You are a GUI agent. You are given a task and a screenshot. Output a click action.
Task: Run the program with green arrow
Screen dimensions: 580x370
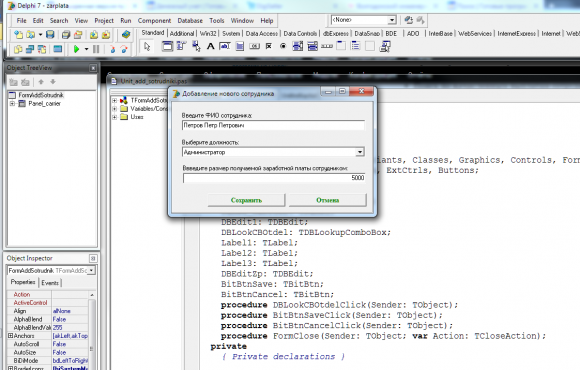(77, 49)
